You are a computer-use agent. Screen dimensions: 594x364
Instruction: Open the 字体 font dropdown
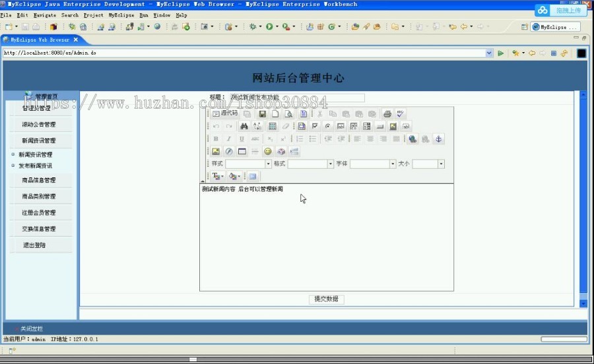393,164
